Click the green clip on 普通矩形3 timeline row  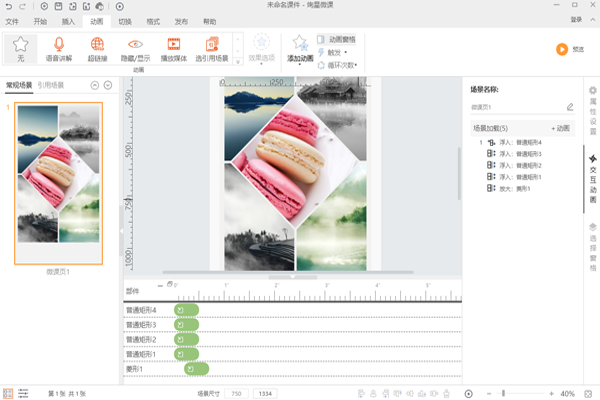click(186, 325)
